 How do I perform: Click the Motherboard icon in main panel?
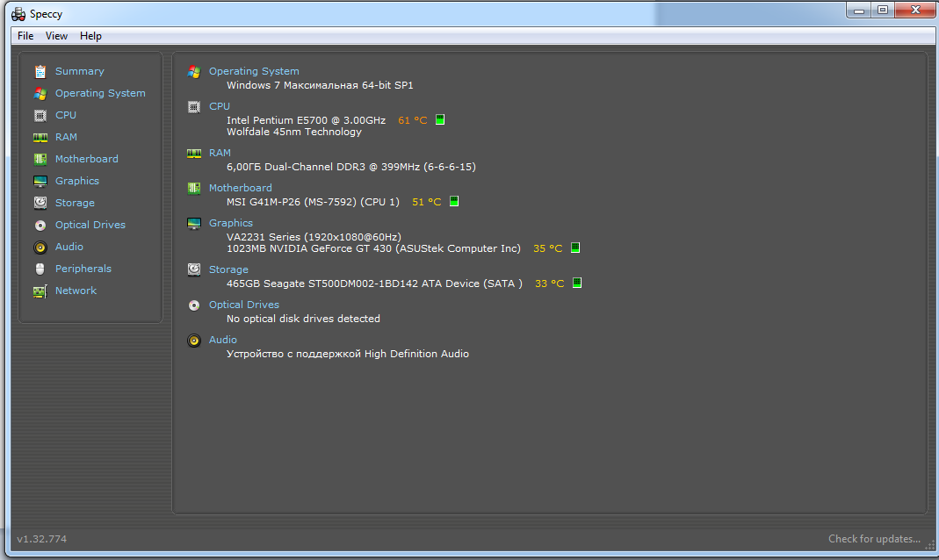click(x=194, y=189)
